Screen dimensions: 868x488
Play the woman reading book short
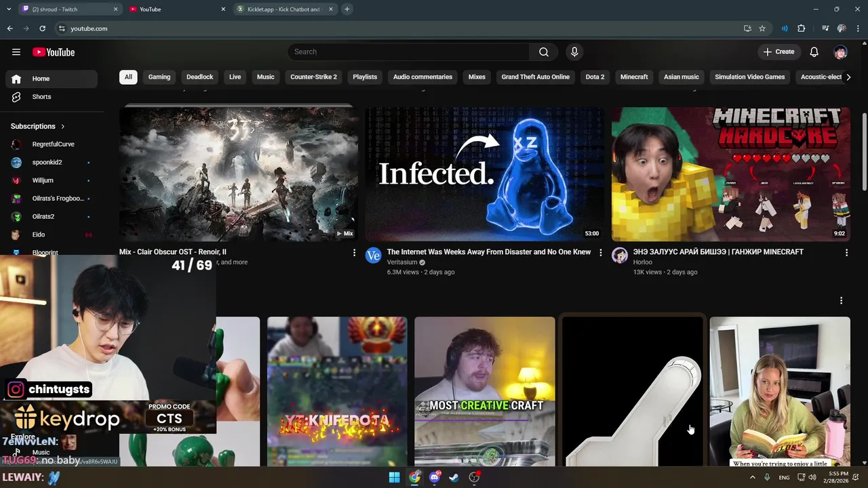coord(780,392)
